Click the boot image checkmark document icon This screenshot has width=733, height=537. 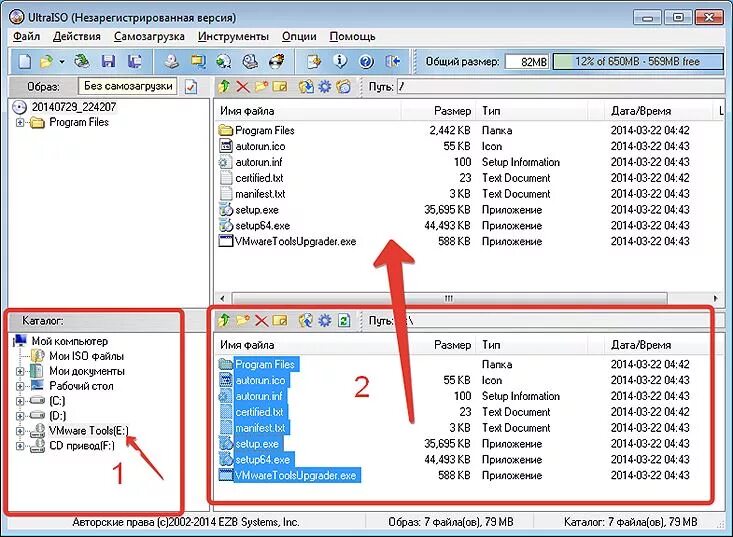click(x=191, y=86)
